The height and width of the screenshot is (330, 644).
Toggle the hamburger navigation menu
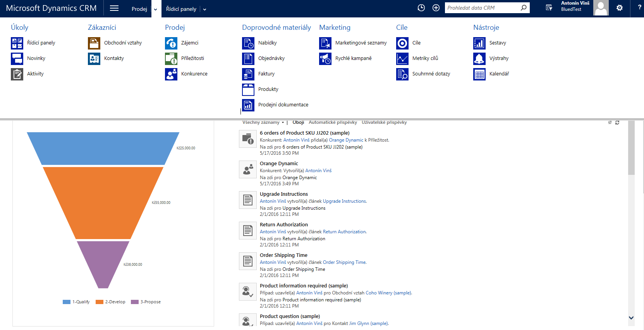114,8
